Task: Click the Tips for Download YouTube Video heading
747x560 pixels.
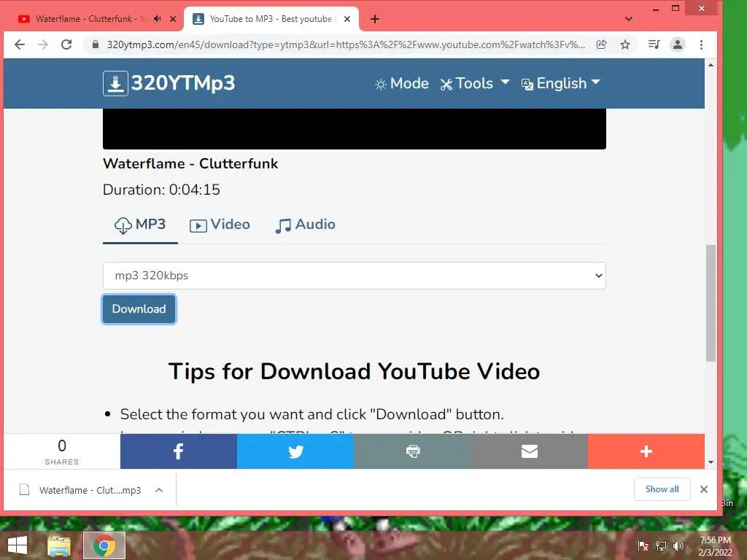Action: [x=354, y=371]
